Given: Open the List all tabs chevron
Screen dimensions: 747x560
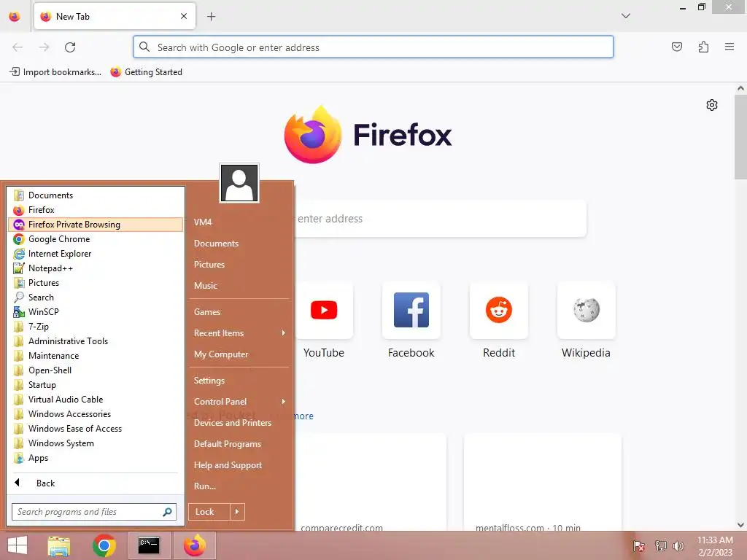Looking at the screenshot, I should pyautogui.click(x=626, y=16).
